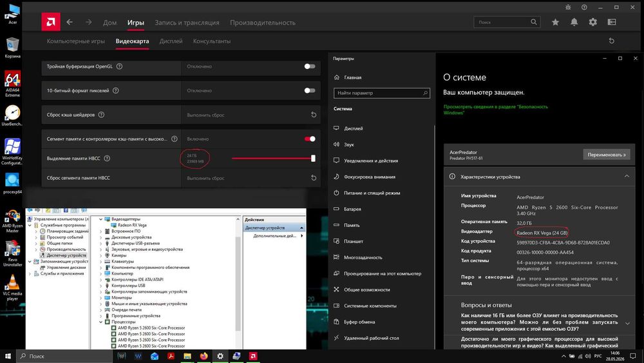Open Adobe Acrobat from the taskbar
The width and height of the screenshot is (644, 363).
click(171, 356)
